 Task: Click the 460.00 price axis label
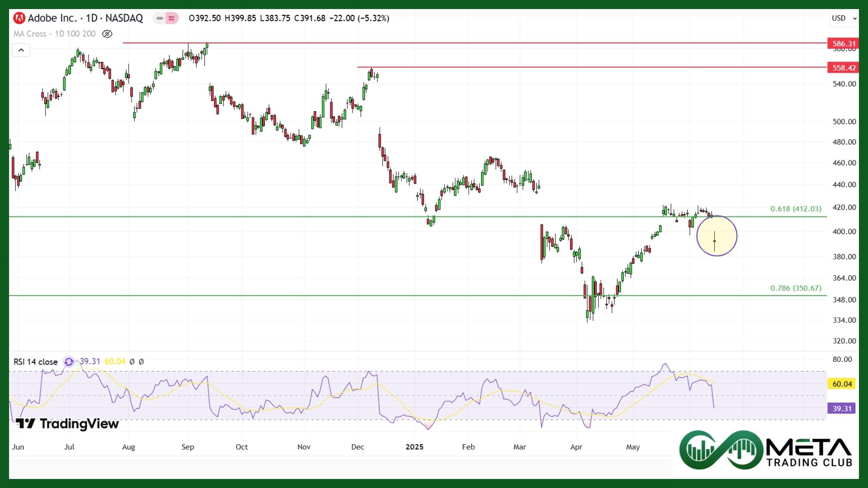pos(844,163)
